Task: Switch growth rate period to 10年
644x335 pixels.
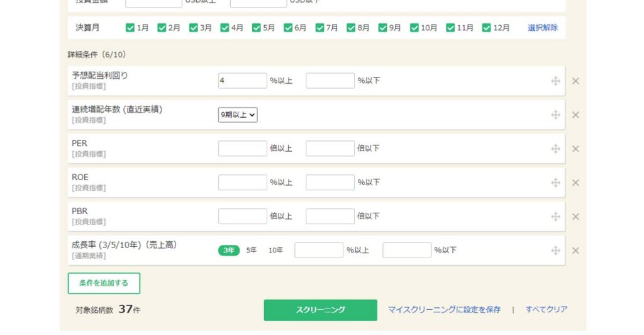Action: click(x=275, y=251)
